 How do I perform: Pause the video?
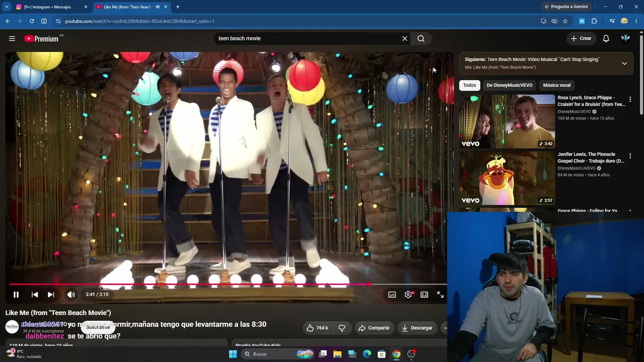[x=16, y=295]
